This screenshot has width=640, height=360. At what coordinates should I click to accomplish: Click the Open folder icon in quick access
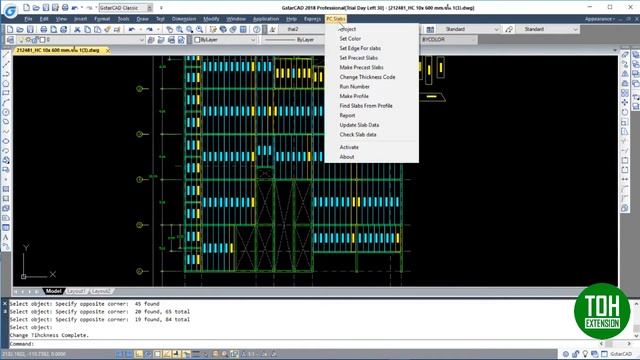click(x=36, y=8)
